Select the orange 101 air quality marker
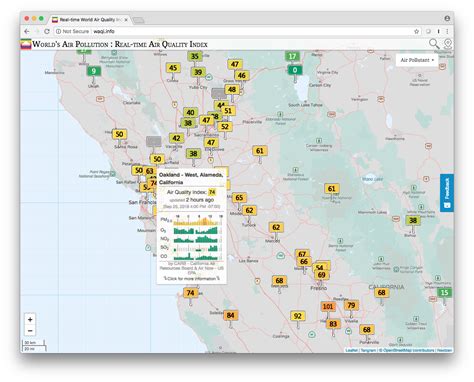Screen dimensions: 474x382 click(x=328, y=306)
